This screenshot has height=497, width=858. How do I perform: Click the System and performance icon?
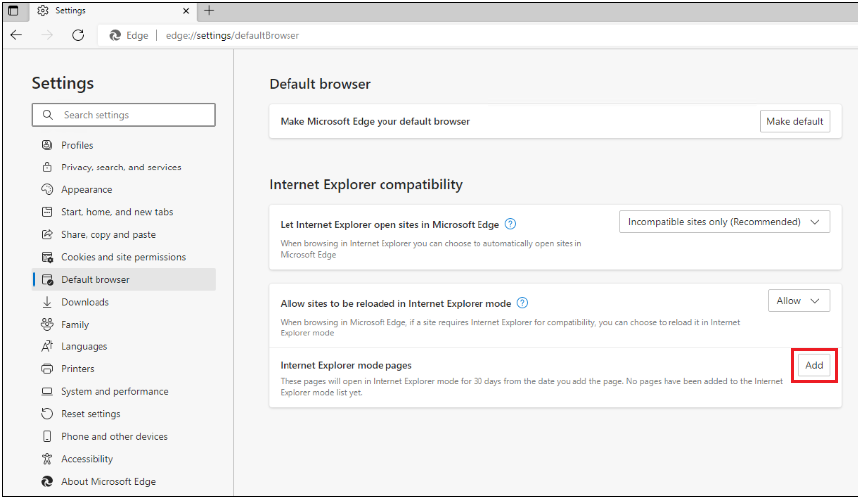47,391
